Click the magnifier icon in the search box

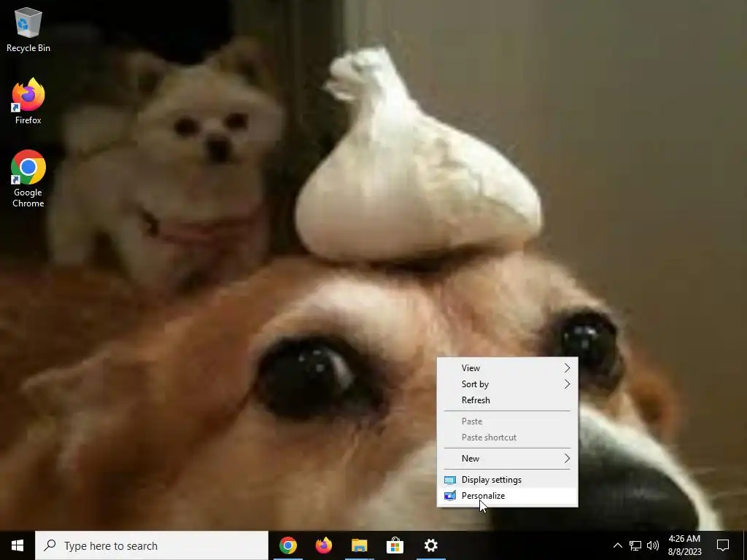[50, 545]
